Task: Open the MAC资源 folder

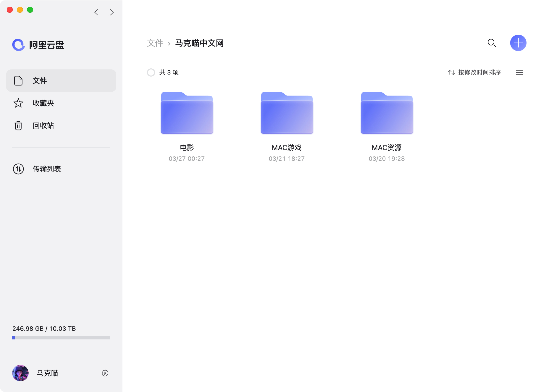Action: tap(387, 113)
